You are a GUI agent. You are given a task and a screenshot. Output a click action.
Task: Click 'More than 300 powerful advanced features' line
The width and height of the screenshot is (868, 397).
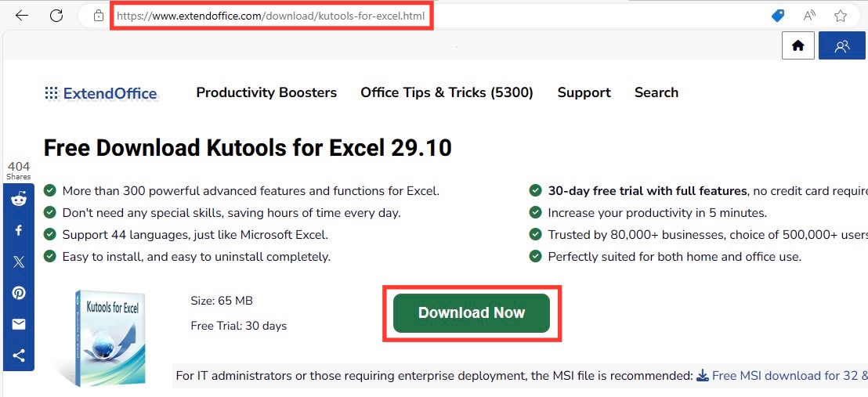(251, 191)
